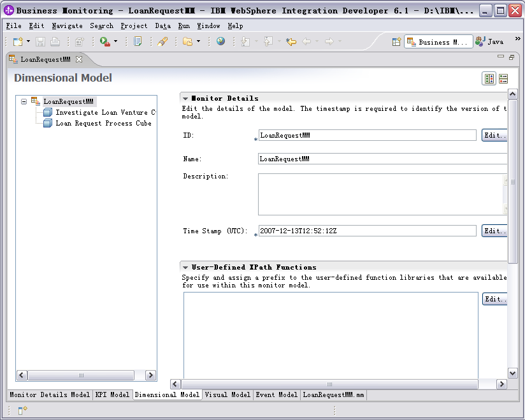This screenshot has width=525, height=420.
Task: Click the details pane vertical scrollbar thumb
Action: (513, 182)
